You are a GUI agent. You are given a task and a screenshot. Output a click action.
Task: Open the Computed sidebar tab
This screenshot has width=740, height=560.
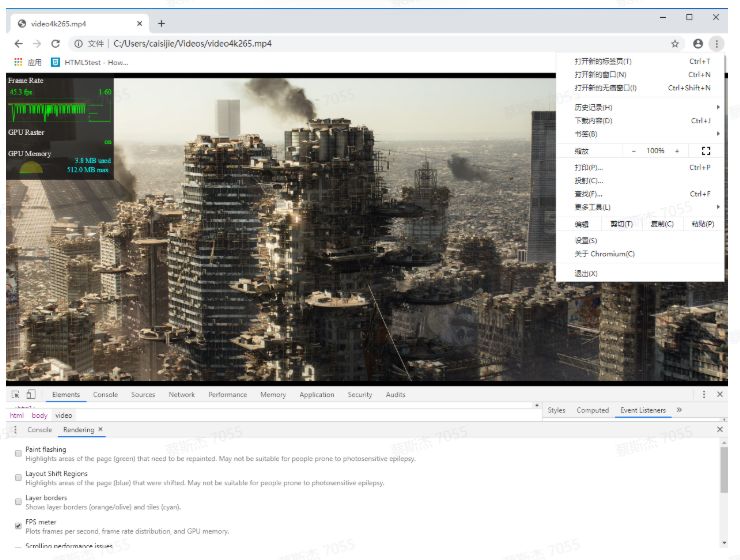click(x=593, y=410)
